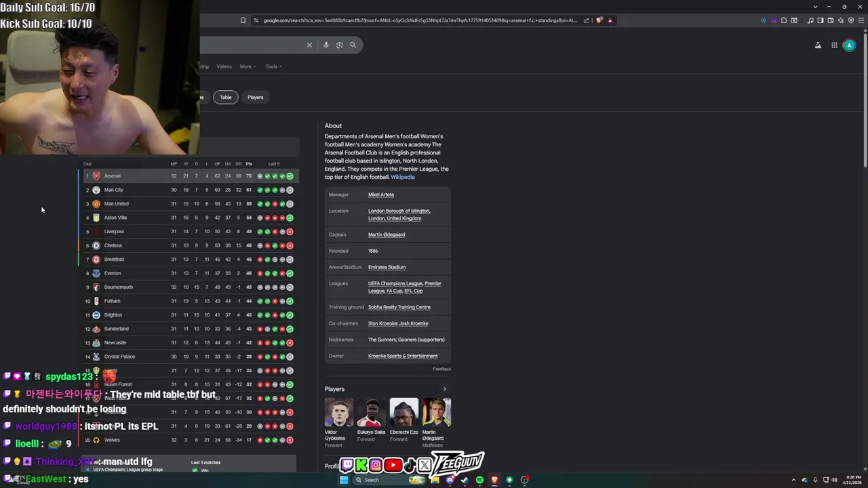Select the Aston Villa table row
Viewport: 868px width, 488px height.
tap(190, 218)
